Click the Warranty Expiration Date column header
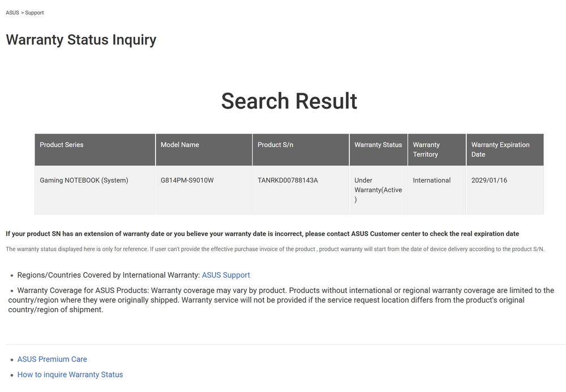 tap(500, 149)
